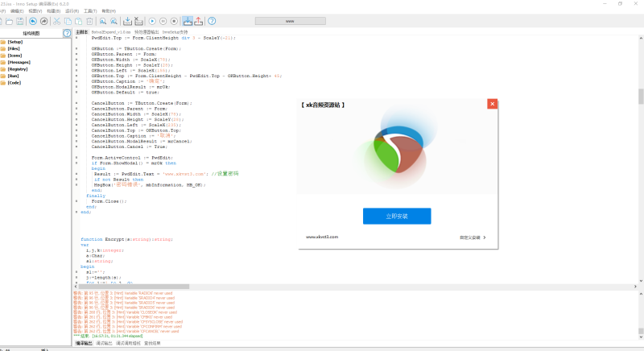
Task: Switch to the Botva2Expand_v1.0.iss tab
Action: 111,32
